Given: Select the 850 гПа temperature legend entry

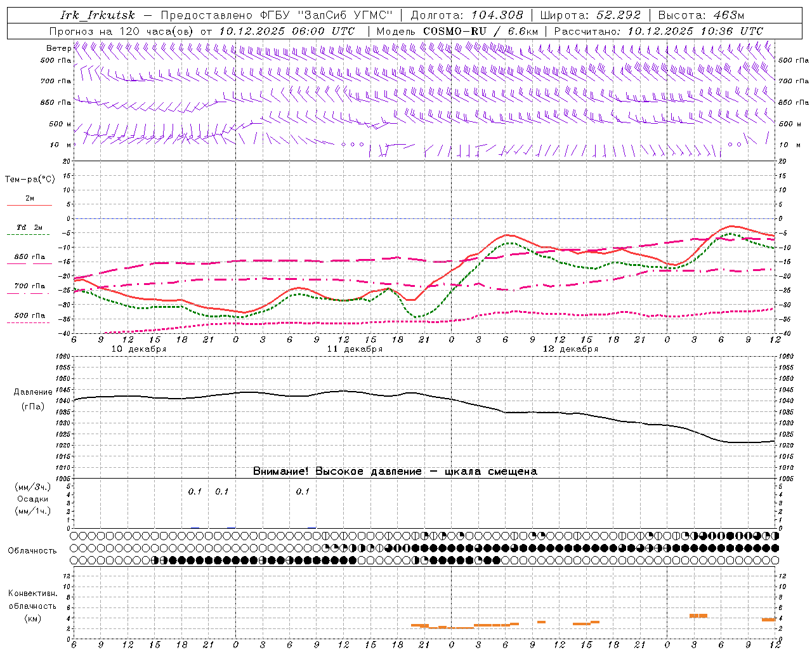Looking at the screenshot, I should [29, 257].
